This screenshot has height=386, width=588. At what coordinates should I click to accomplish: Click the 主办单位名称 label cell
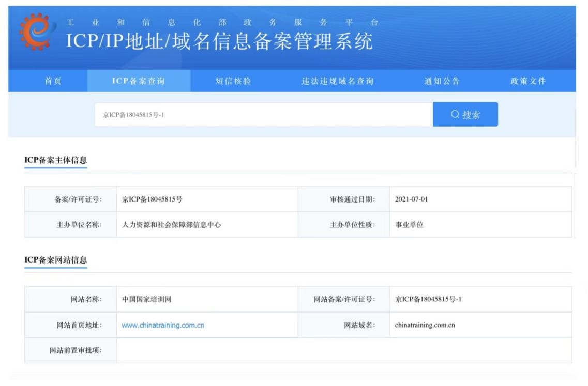click(x=70, y=225)
